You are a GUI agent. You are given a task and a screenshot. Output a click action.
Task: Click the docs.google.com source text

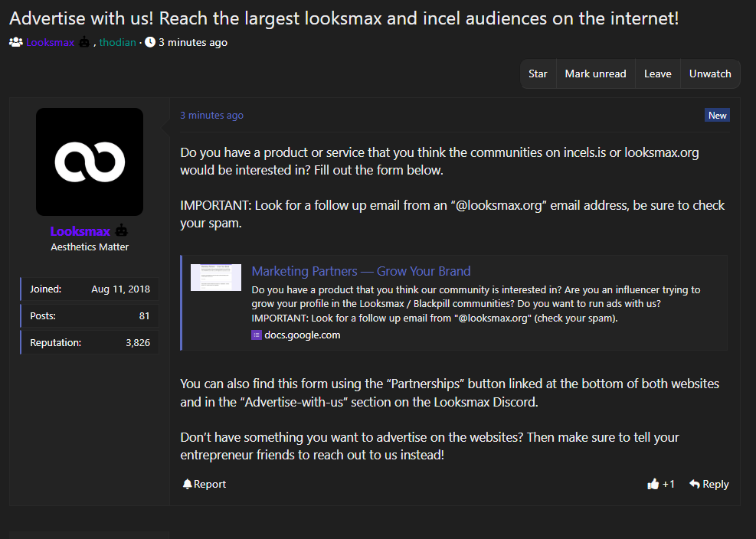coord(303,335)
